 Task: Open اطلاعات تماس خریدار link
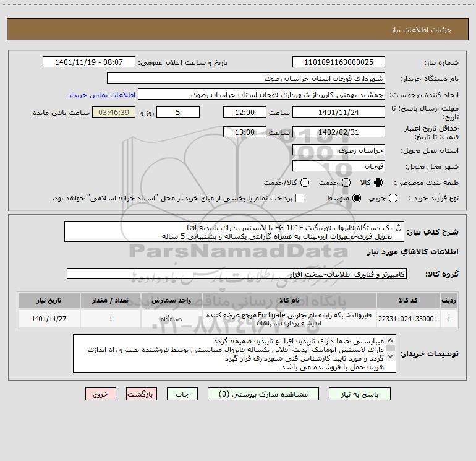(102, 95)
